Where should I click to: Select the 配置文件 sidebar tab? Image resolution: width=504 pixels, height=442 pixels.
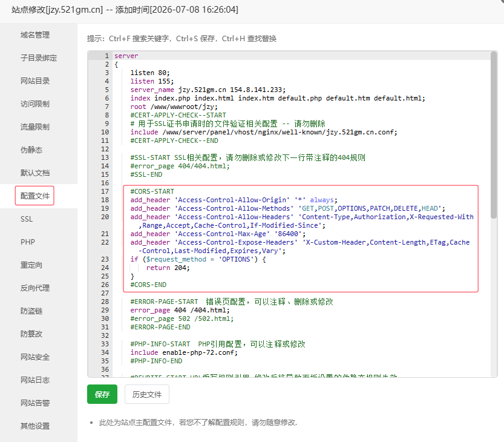pyautogui.click(x=34, y=196)
